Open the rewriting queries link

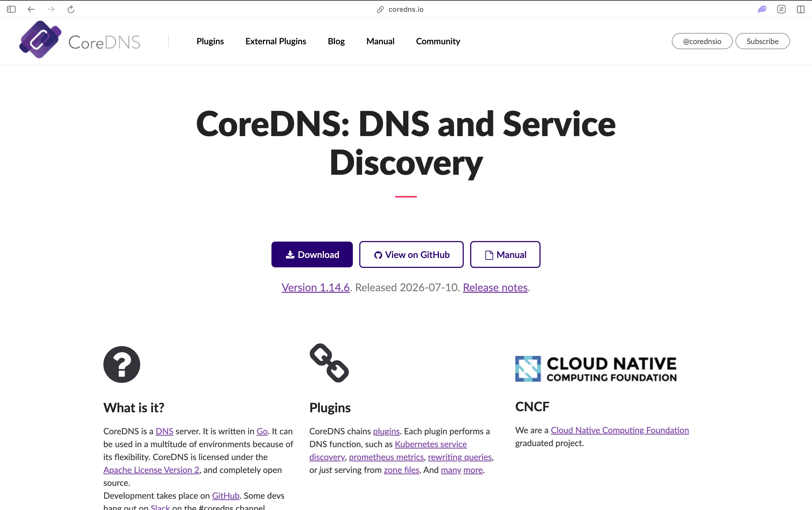(460, 457)
